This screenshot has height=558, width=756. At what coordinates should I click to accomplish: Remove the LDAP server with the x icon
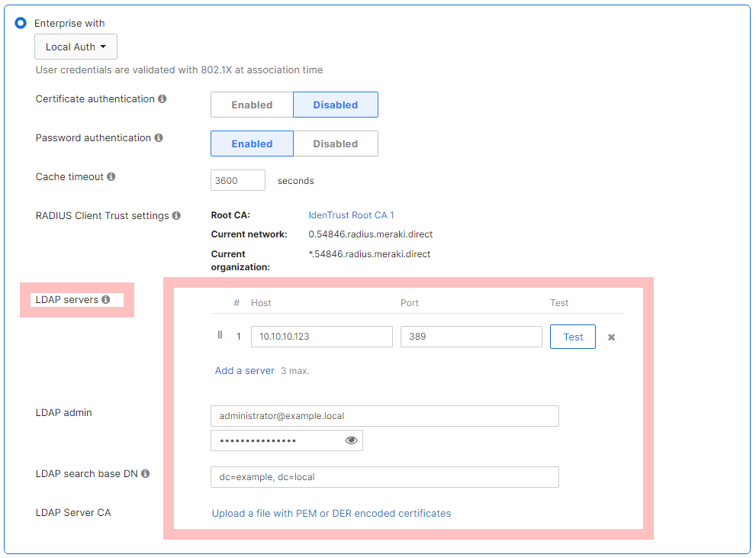(611, 336)
